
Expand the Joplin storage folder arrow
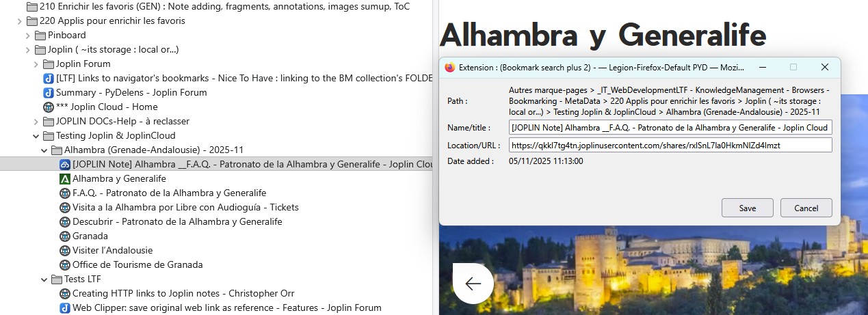28,49
